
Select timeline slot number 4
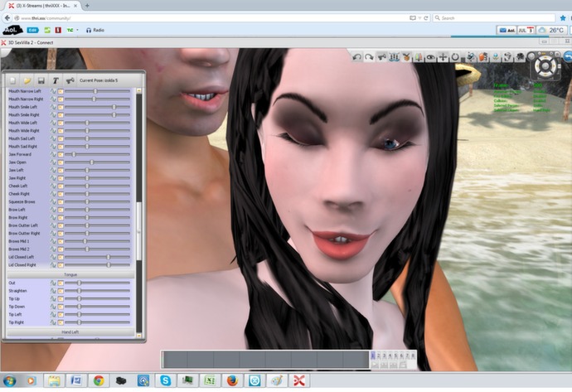click(x=390, y=356)
